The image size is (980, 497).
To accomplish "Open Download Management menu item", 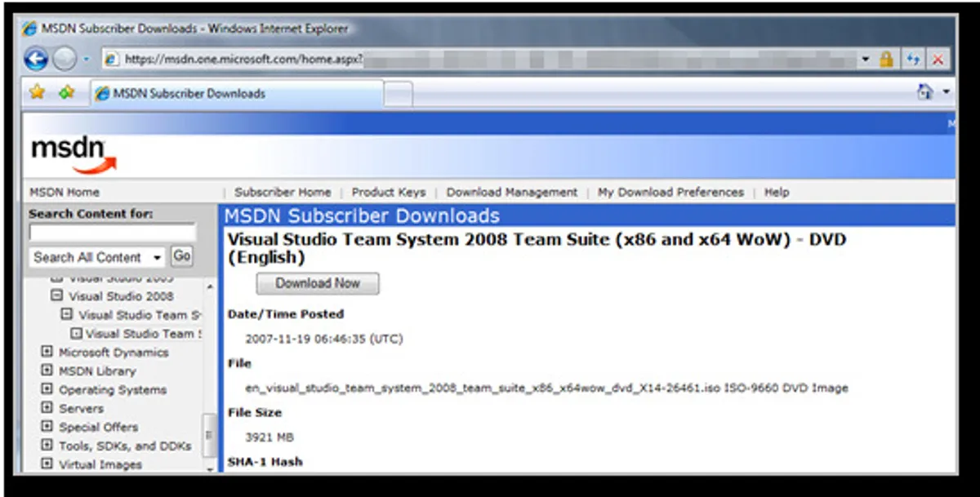I will coord(512,193).
